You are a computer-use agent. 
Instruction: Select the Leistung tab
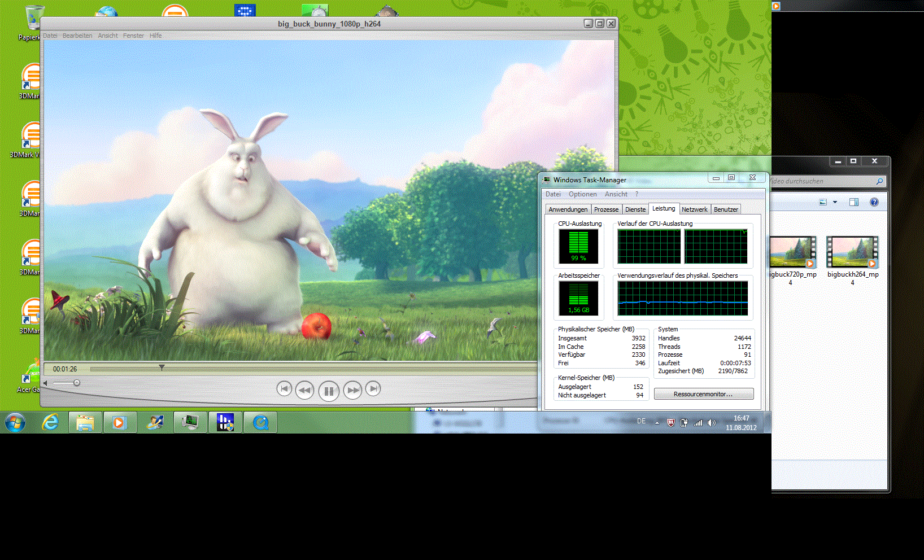pos(664,208)
